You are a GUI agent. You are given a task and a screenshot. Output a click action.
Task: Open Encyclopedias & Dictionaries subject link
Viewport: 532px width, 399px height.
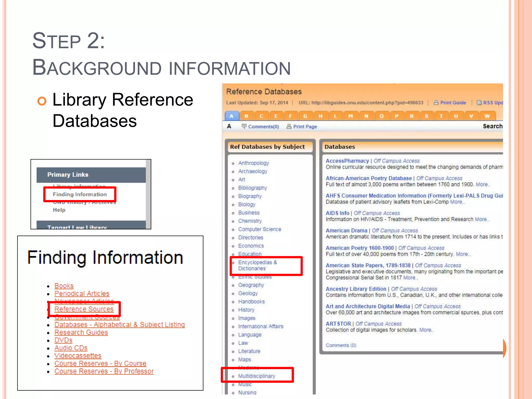[257, 265]
